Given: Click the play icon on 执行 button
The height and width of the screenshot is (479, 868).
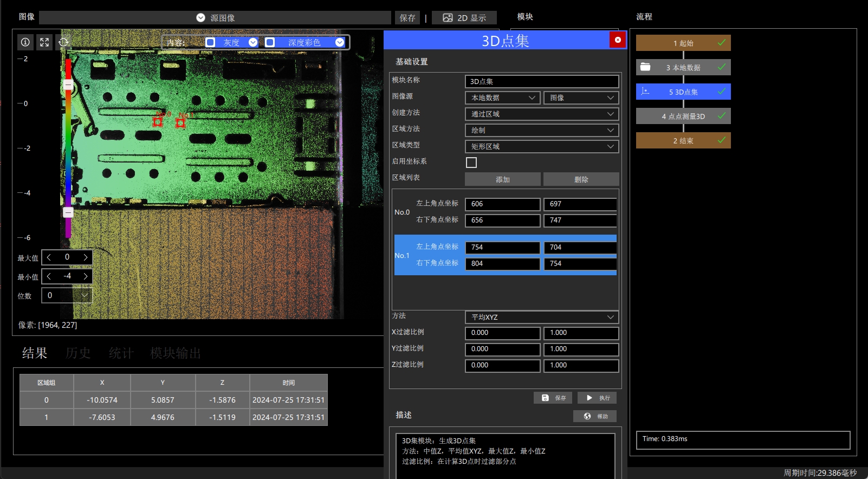Looking at the screenshot, I should click(x=590, y=398).
